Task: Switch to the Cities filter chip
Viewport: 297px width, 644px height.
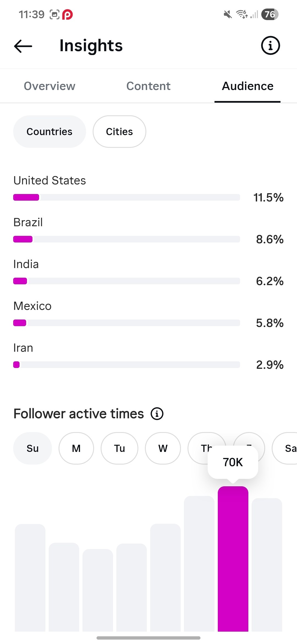Action: tap(119, 132)
